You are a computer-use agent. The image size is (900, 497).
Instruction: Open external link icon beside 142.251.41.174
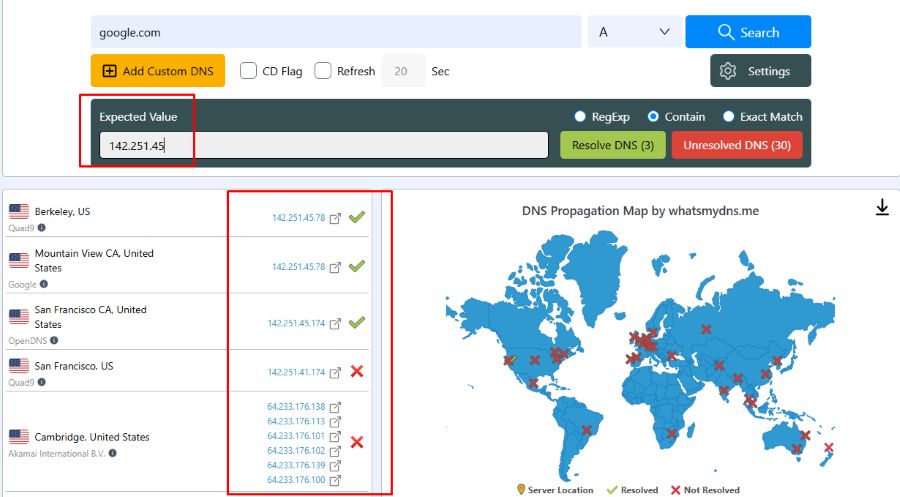pyautogui.click(x=335, y=372)
